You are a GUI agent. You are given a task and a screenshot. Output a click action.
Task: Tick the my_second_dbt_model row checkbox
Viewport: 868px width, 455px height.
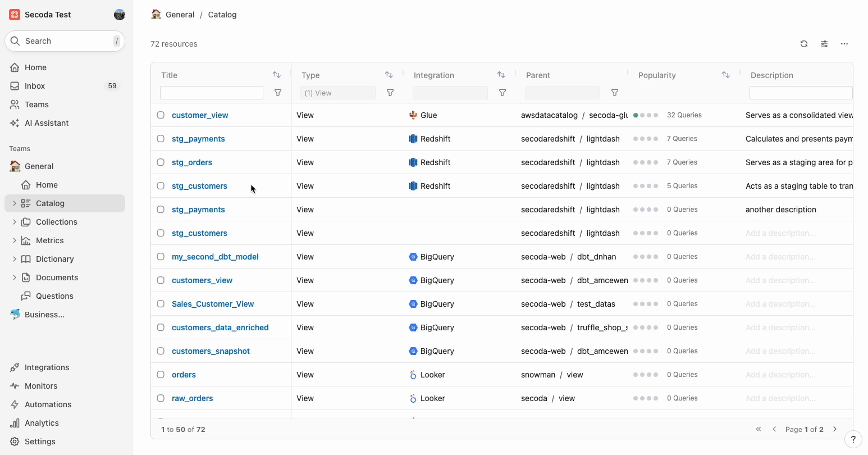pyautogui.click(x=161, y=257)
